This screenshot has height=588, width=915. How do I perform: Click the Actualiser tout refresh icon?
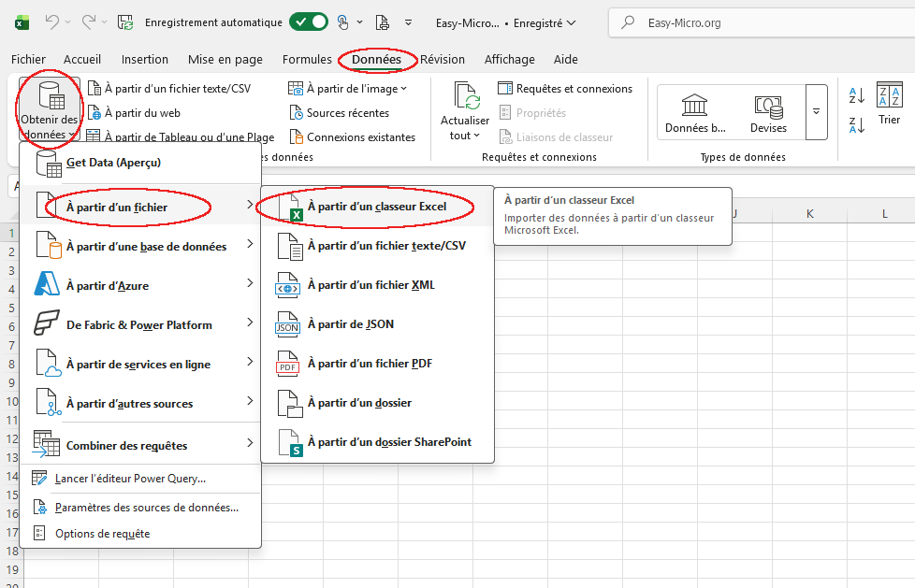pyautogui.click(x=465, y=97)
